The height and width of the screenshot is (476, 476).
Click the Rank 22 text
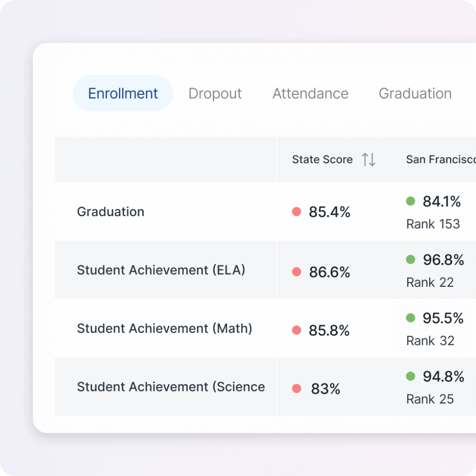point(430,282)
